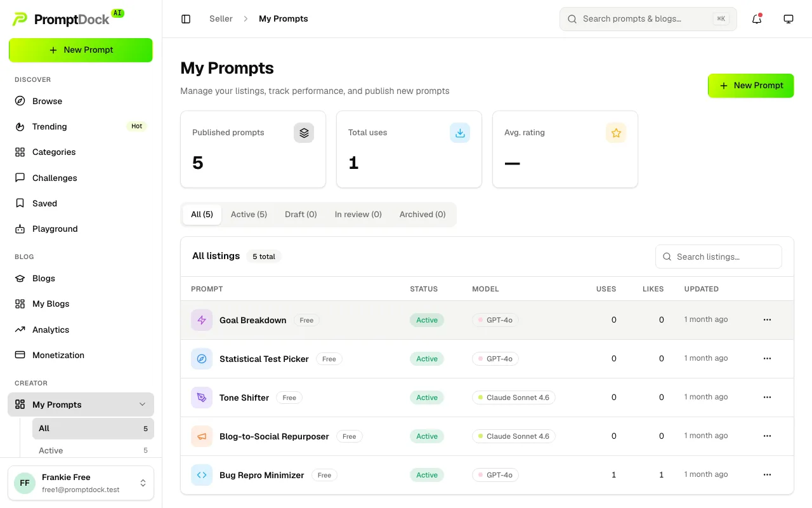Click the MODEL column header
Screen dimensions: 812x508
click(485, 289)
